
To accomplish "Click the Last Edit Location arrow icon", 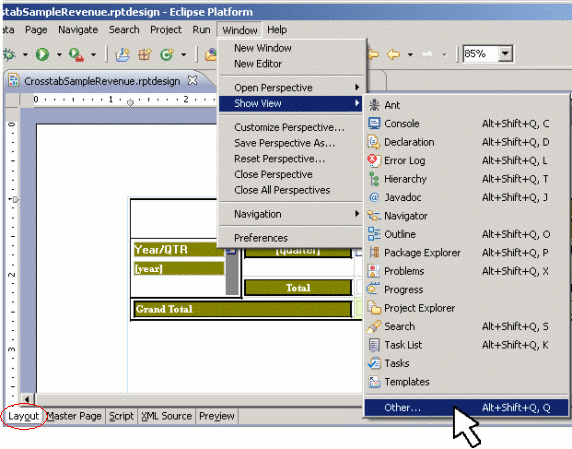I will tap(373, 55).
